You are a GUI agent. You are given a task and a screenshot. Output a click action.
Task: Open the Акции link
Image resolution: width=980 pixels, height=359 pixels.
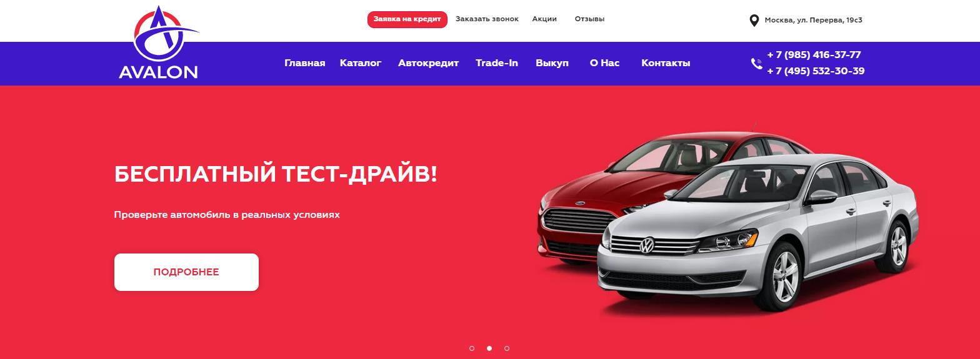point(544,19)
